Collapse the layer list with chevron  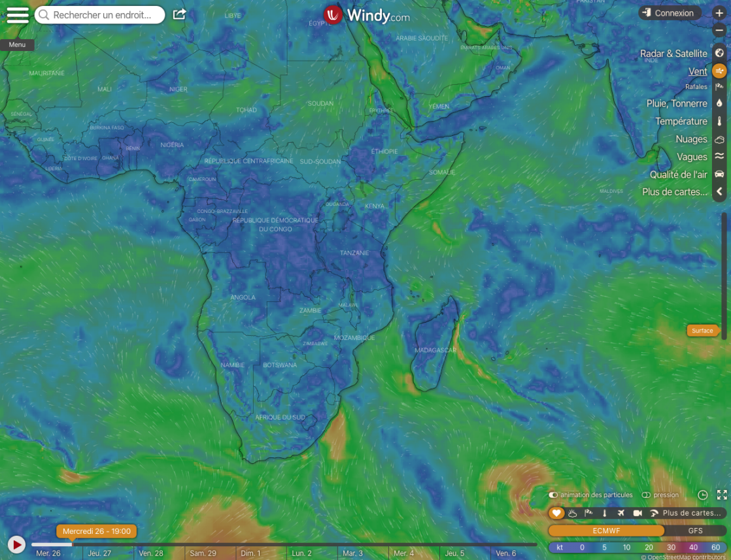(719, 192)
